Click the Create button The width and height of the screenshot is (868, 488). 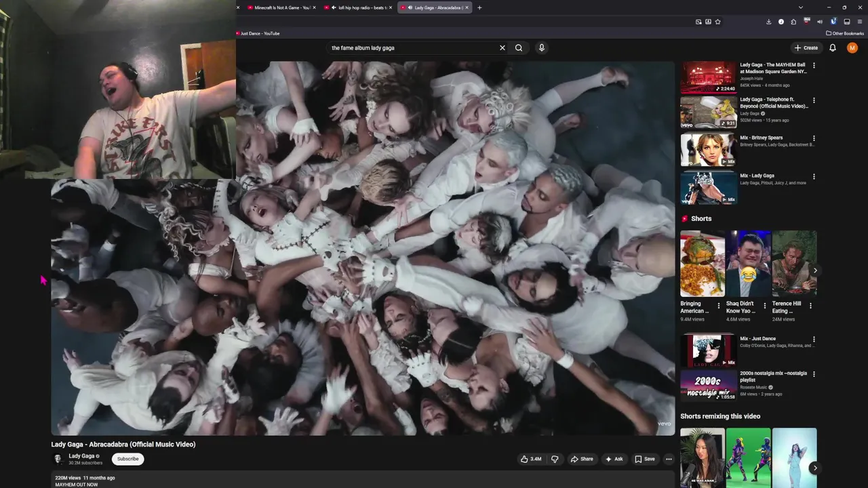806,48
